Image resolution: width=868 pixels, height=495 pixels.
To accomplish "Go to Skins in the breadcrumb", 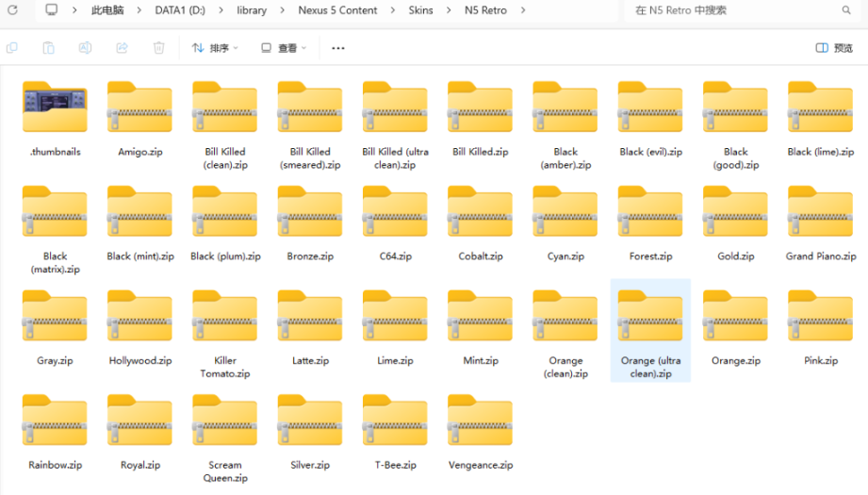I will click(420, 10).
